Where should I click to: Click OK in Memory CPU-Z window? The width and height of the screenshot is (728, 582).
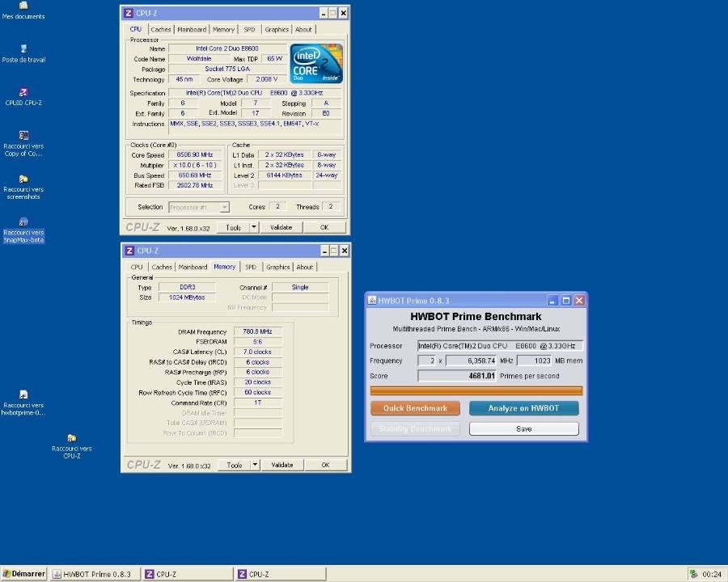(325, 465)
